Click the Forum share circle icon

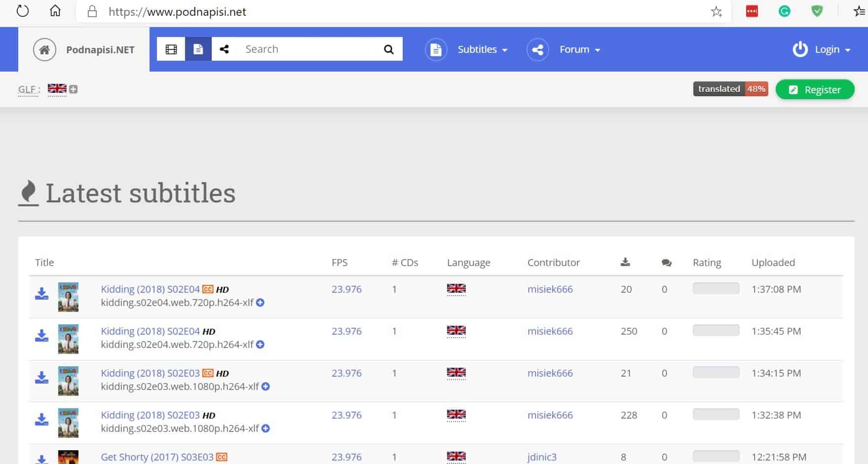538,50
